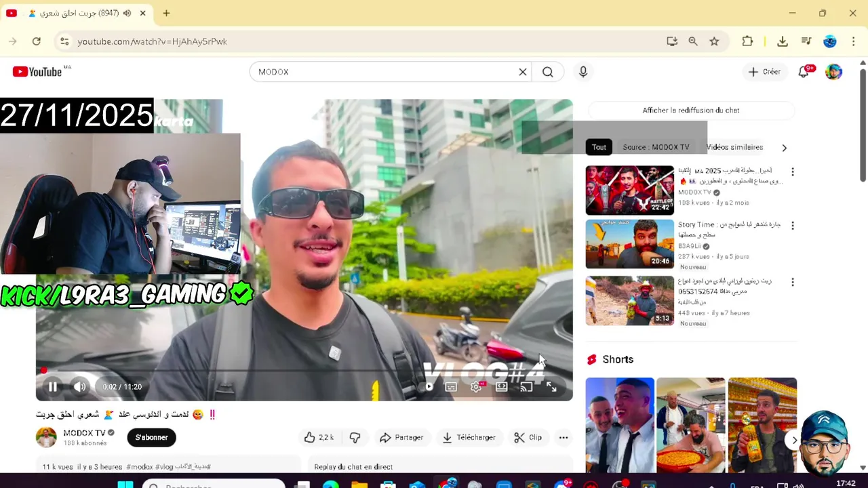The image size is (868, 488).
Task: Clear the search text with X
Action: (523, 72)
